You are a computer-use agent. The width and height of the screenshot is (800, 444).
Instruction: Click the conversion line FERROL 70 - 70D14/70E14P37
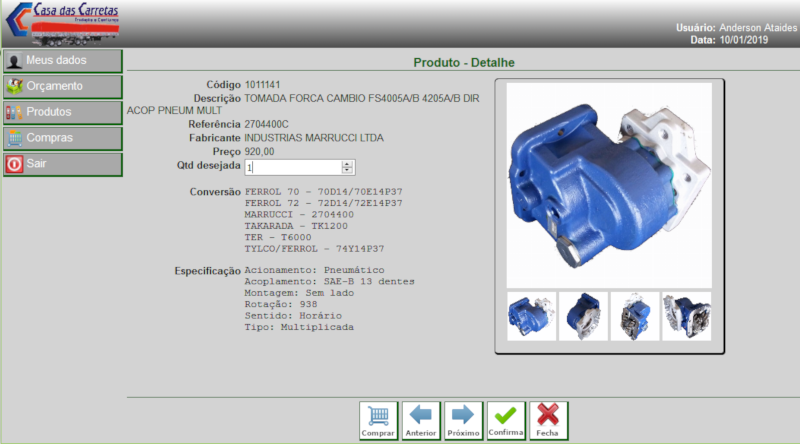323,192
